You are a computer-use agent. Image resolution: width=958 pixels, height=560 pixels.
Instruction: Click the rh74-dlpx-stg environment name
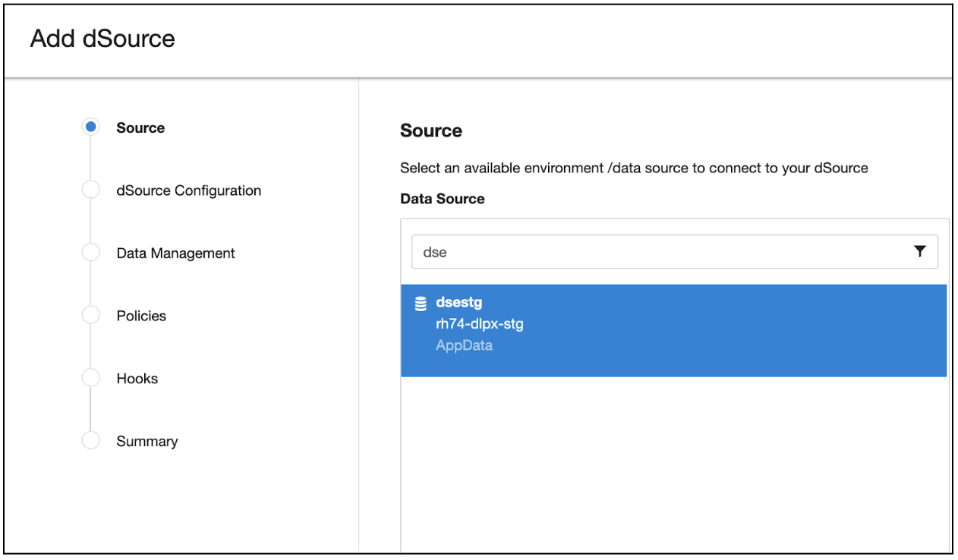coord(479,324)
